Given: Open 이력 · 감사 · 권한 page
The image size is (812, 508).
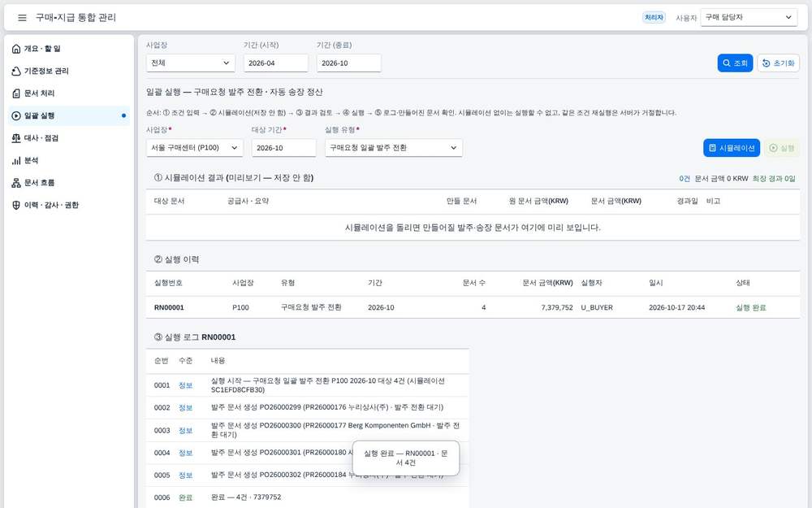Looking at the screenshot, I should 69,205.
